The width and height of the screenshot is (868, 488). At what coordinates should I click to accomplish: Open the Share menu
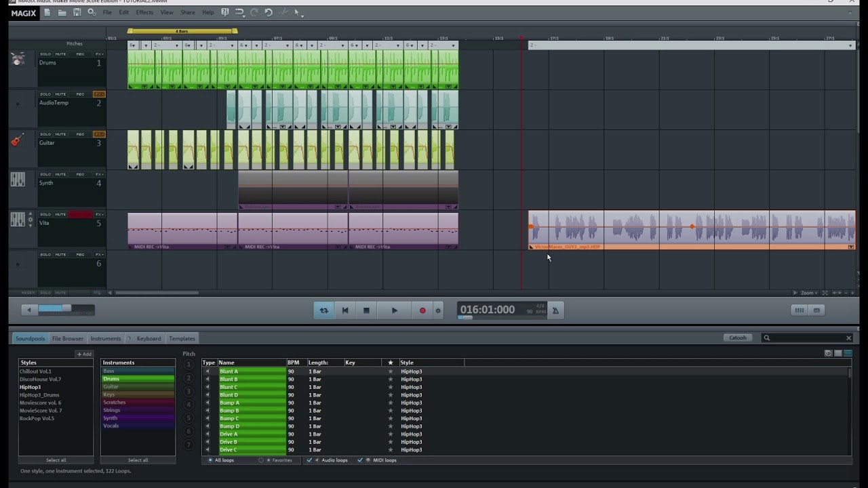[188, 12]
